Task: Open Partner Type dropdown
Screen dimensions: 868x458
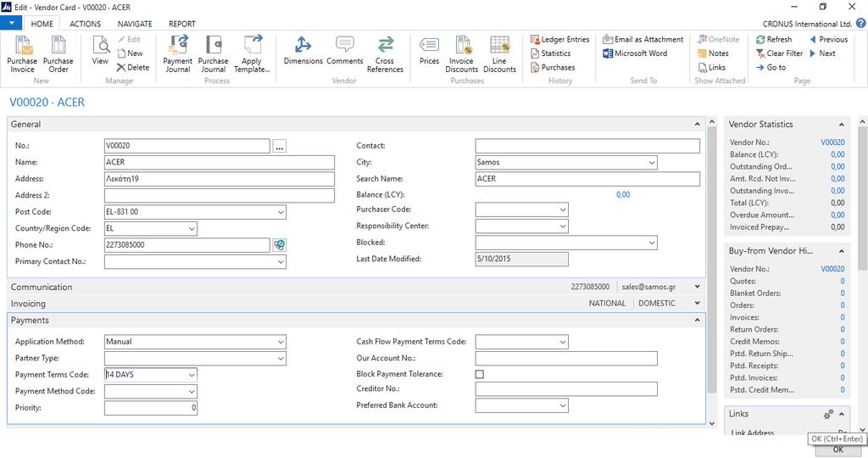Action: pyautogui.click(x=281, y=359)
